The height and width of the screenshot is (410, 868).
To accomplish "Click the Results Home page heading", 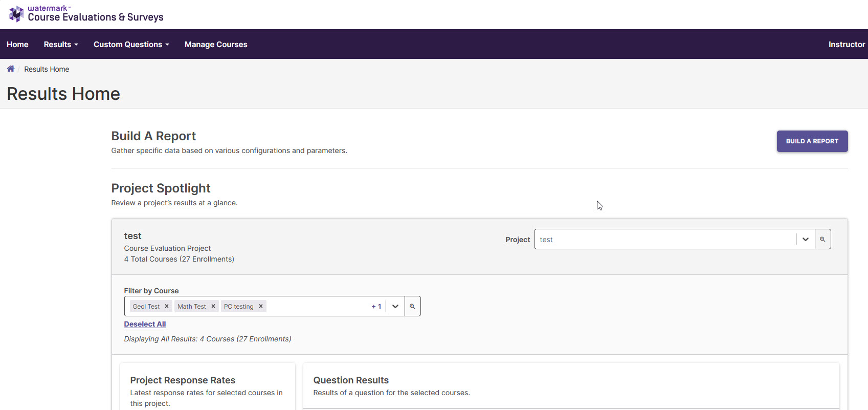I will (63, 94).
